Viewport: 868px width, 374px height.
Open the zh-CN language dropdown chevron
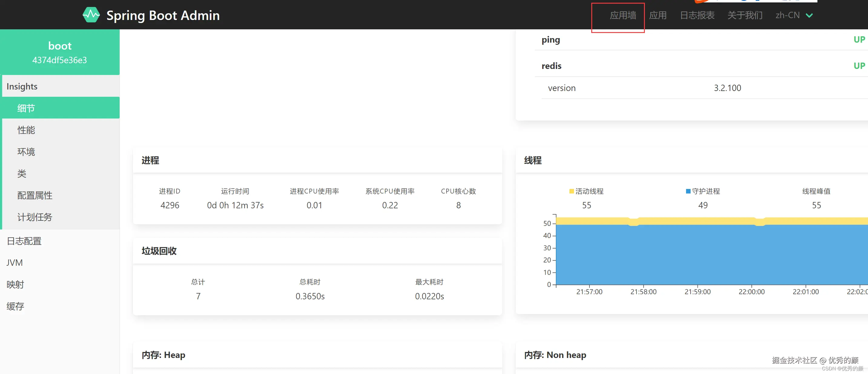(809, 15)
